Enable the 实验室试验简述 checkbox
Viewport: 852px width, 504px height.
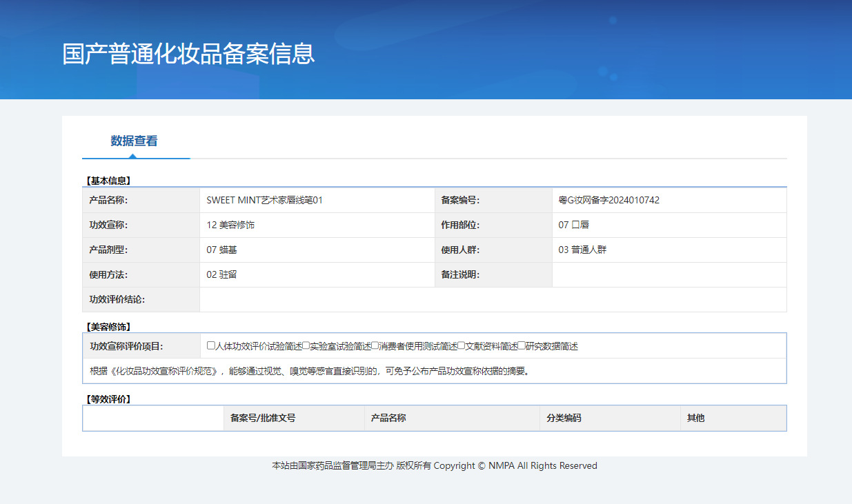tap(306, 346)
